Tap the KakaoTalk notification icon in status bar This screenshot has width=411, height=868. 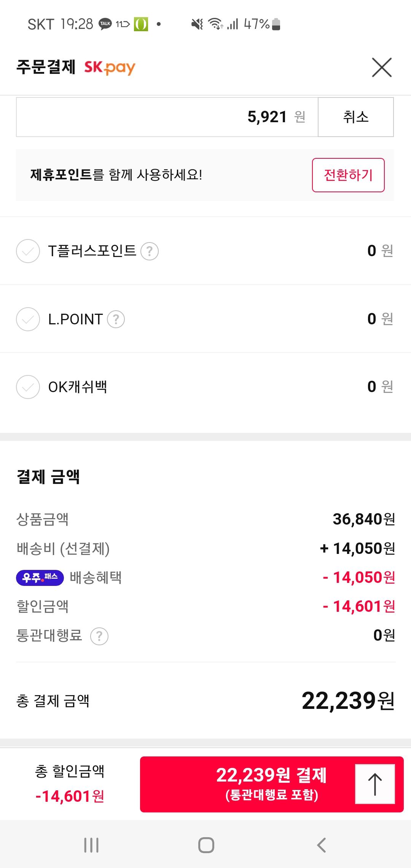coord(105,24)
